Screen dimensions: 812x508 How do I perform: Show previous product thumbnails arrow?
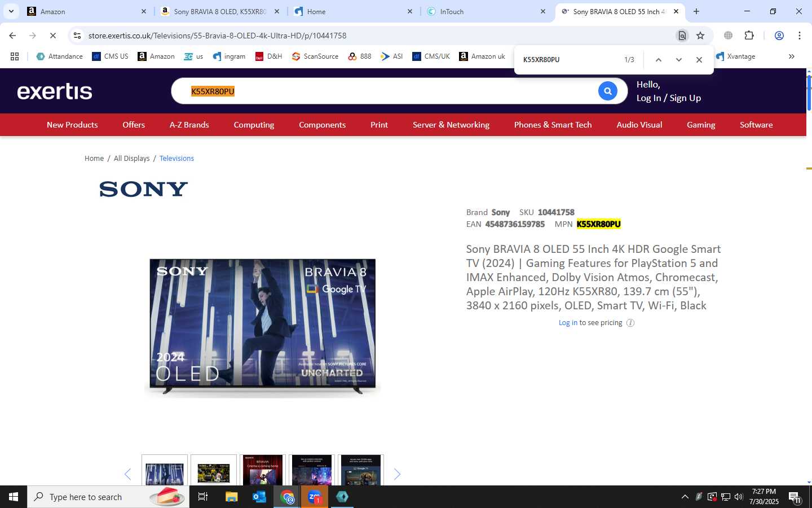coord(127,474)
